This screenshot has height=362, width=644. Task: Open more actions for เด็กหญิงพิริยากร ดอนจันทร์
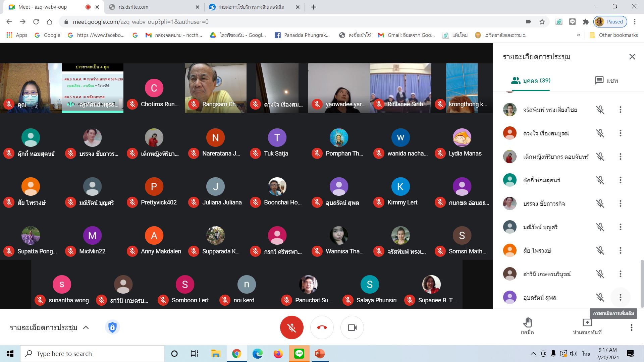click(621, 157)
